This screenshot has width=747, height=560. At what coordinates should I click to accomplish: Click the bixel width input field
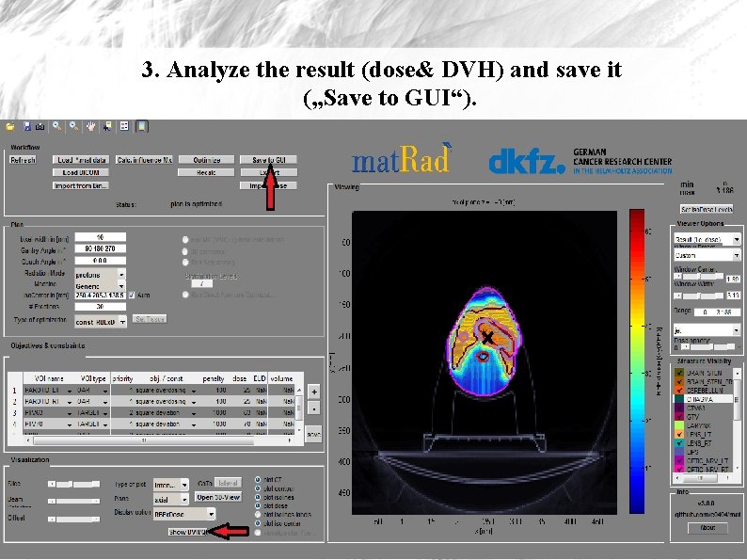pyautogui.click(x=100, y=237)
